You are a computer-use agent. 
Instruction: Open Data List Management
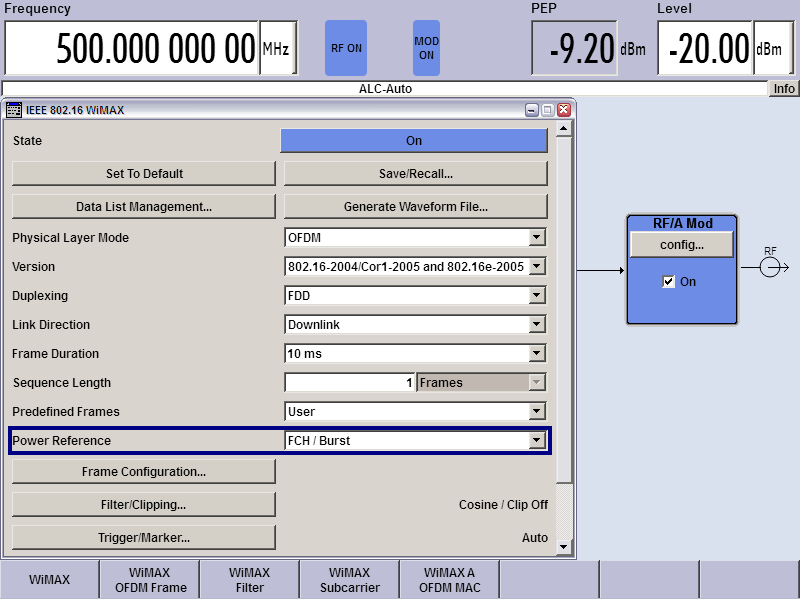(x=144, y=207)
